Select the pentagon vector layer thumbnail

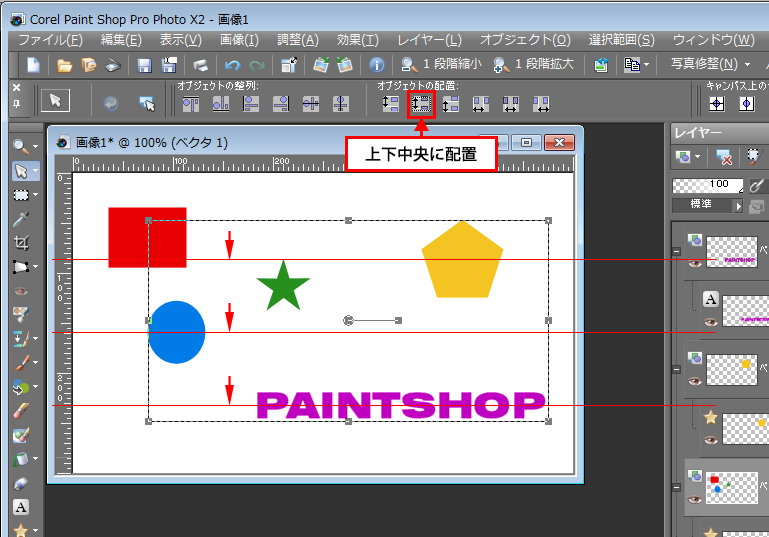[732, 370]
